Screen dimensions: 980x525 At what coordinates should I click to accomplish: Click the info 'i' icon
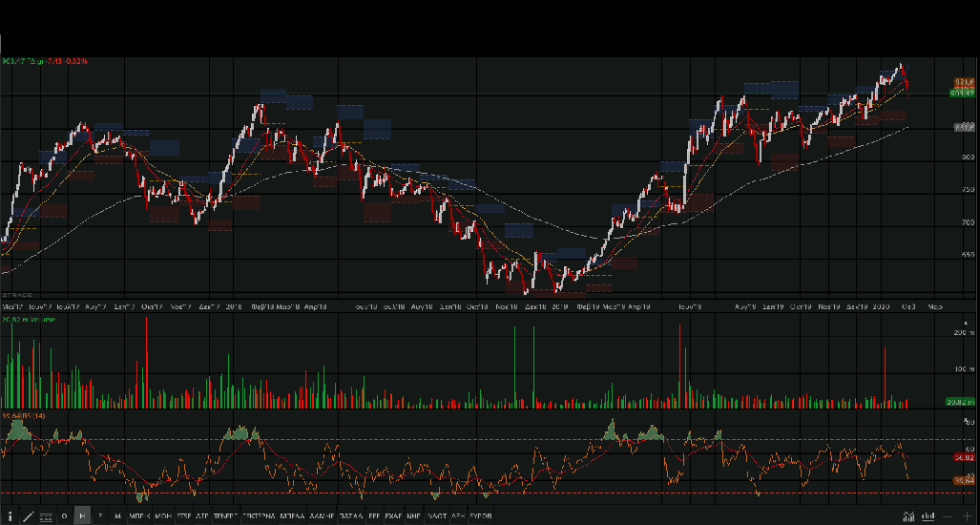pos(10,516)
